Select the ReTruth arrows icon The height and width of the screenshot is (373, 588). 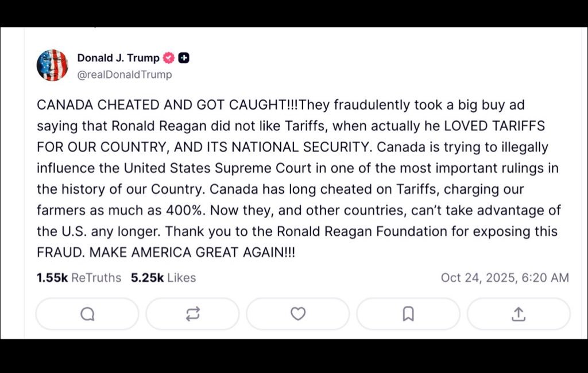(192, 313)
